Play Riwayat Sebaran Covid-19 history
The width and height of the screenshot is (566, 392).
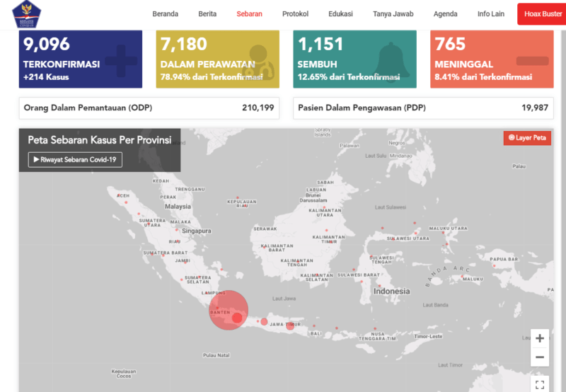click(75, 160)
